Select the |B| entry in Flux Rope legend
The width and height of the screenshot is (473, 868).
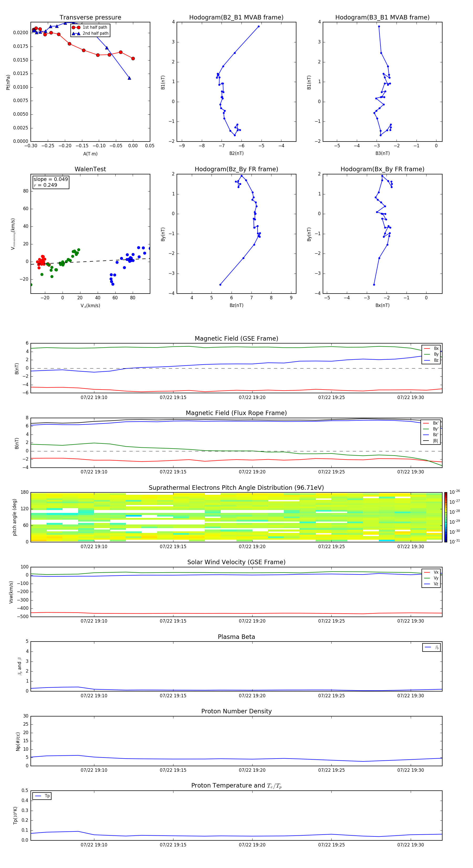pos(431,441)
